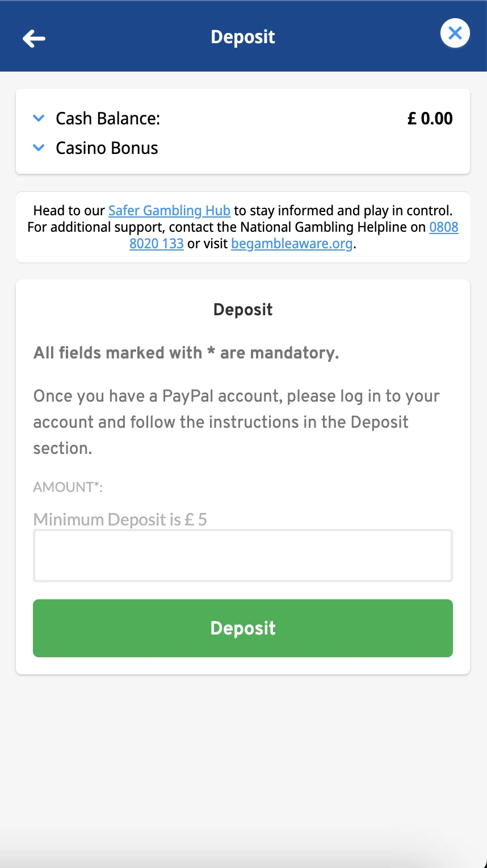Expand the Casino Bonus chevron
The width and height of the screenshot is (487, 868).
point(39,148)
